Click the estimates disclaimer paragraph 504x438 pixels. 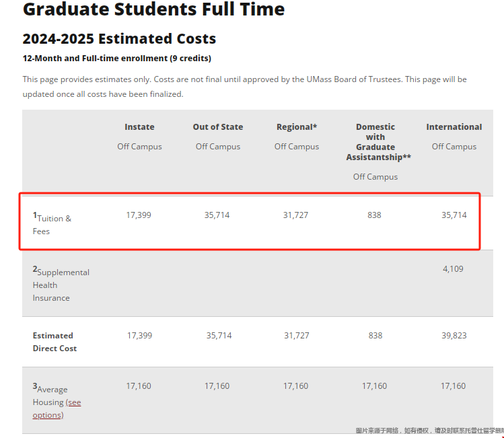[x=245, y=87]
